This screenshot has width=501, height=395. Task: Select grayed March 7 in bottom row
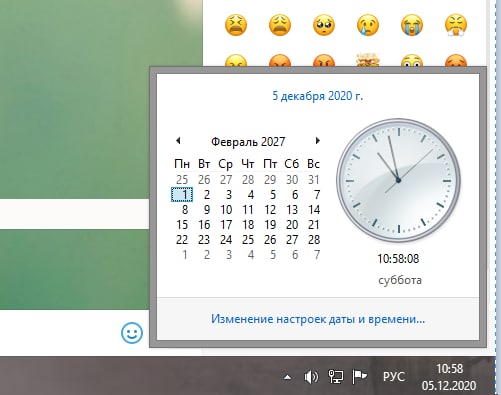(x=317, y=255)
